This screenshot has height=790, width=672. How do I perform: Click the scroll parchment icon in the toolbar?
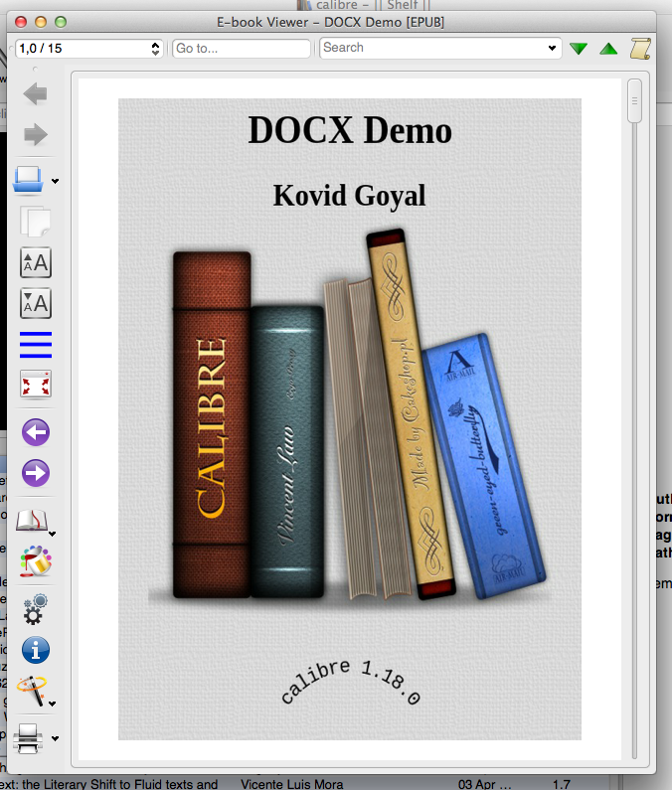[640, 49]
